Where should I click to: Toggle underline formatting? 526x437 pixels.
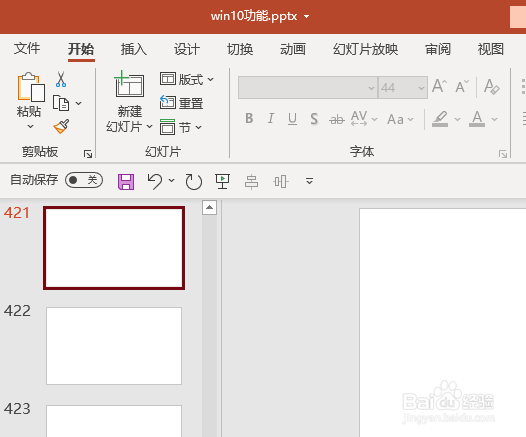point(292,118)
